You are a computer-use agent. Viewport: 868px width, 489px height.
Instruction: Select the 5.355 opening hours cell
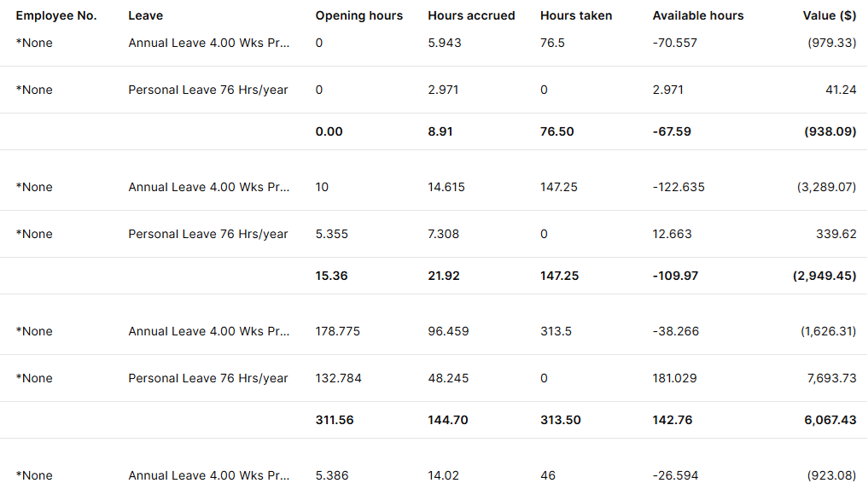click(x=331, y=234)
